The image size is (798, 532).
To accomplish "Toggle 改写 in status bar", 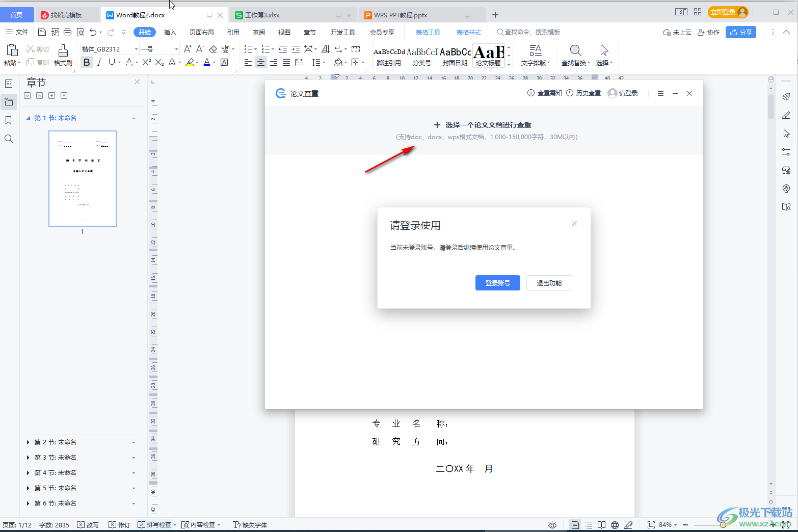I will (88, 525).
